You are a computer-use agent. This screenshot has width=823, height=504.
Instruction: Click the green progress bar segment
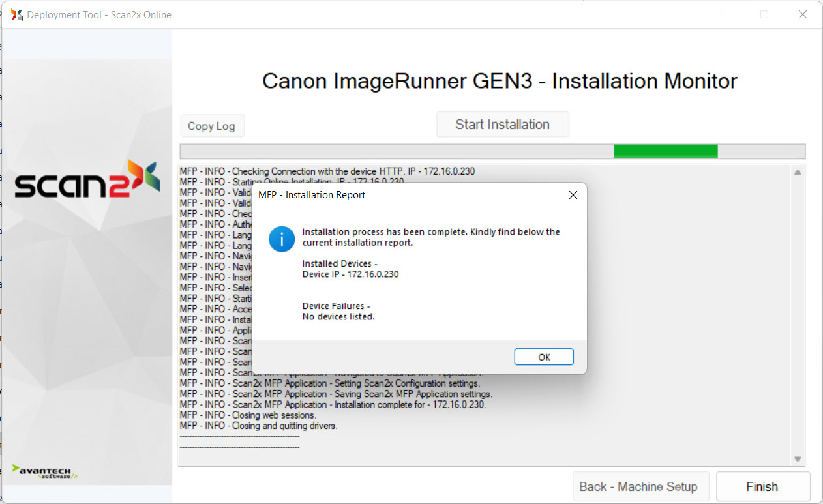click(x=665, y=151)
